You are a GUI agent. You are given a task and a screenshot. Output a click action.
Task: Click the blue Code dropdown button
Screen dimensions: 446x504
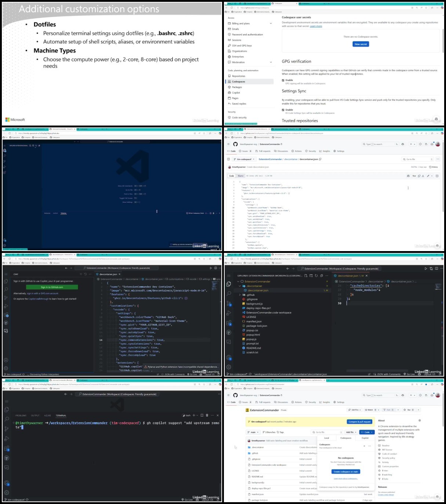pos(366,432)
